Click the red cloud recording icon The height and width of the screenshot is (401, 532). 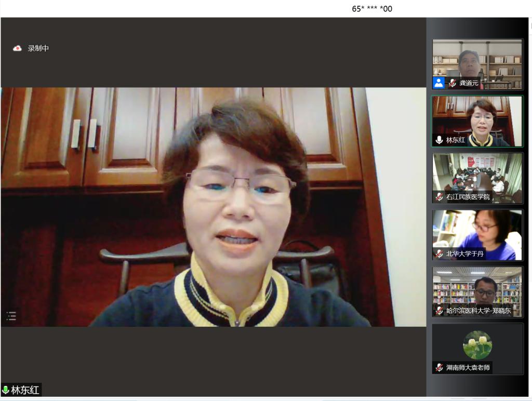(17, 48)
